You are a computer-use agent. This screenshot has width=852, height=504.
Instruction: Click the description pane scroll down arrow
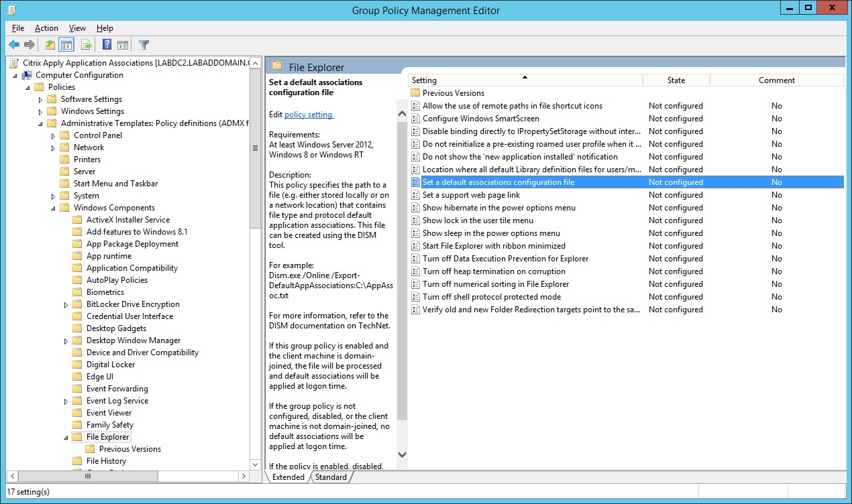402,454
